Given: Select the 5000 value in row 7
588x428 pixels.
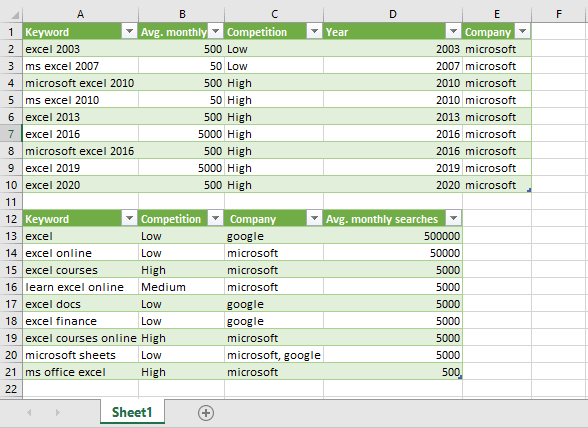Looking at the screenshot, I should pyautogui.click(x=182, y=134).
